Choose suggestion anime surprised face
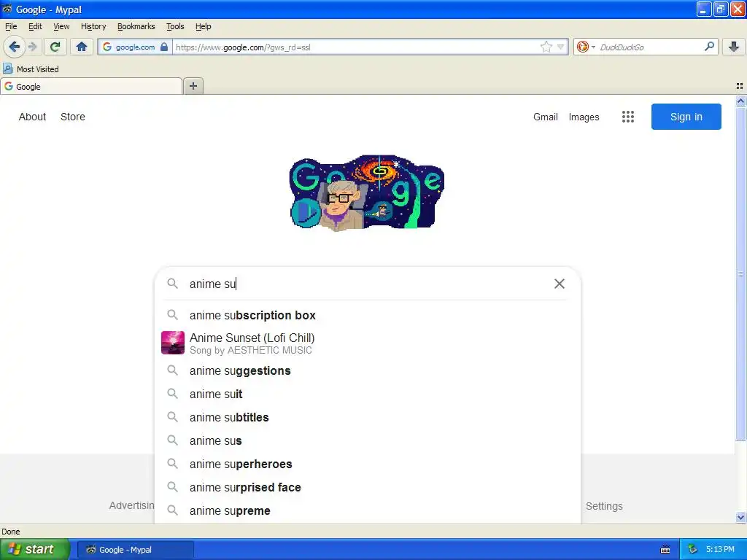Viewport: 747px width, 560px height. point(368,487)
